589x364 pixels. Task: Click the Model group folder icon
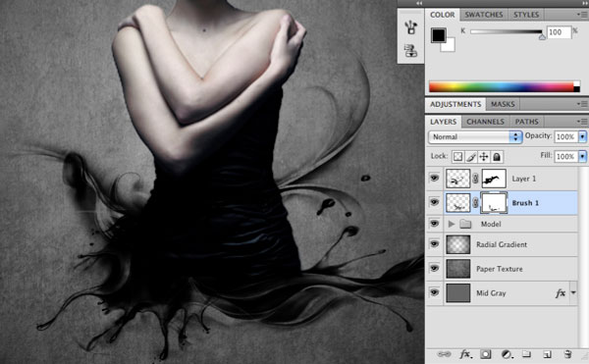click(x=465, y=224)
